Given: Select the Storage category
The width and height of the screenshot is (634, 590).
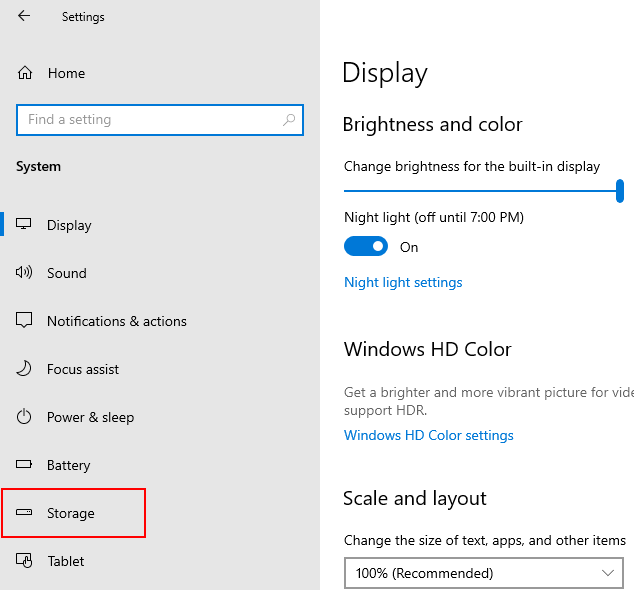Looking at the screenshot, I should 73,513.
